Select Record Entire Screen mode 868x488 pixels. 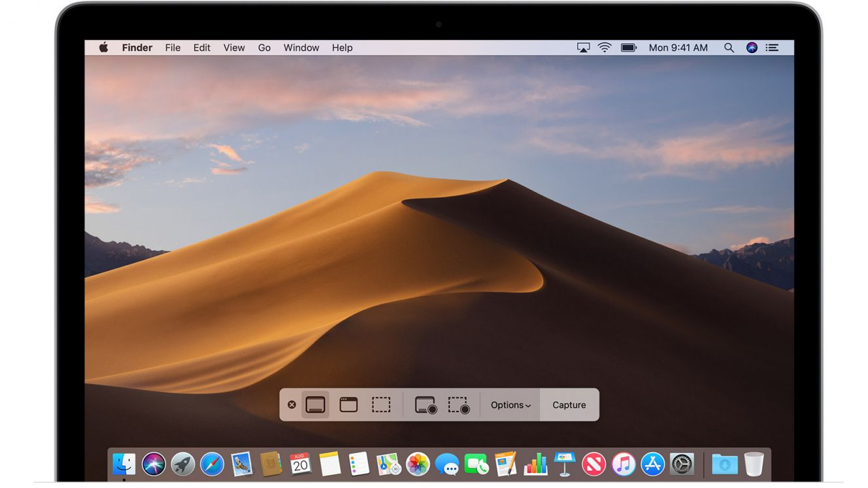pos(424,405)
